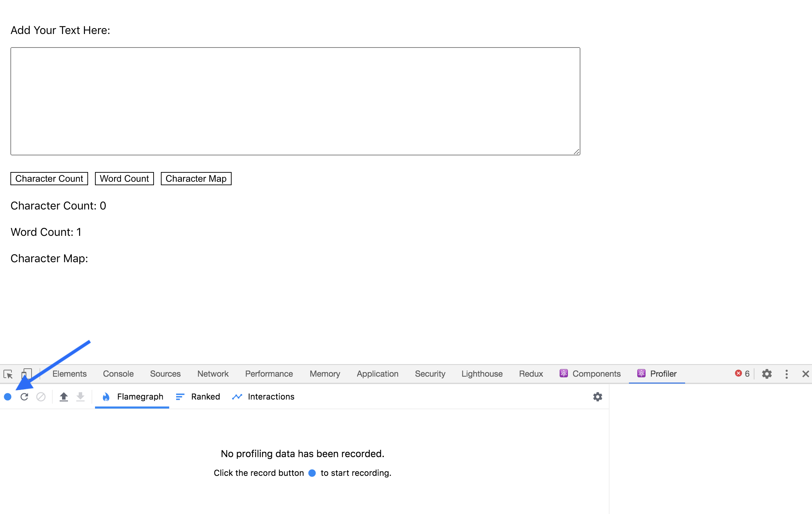Click the load profile upload icon
This screenshot has height=514, width=812.
[x=64, y=397]
